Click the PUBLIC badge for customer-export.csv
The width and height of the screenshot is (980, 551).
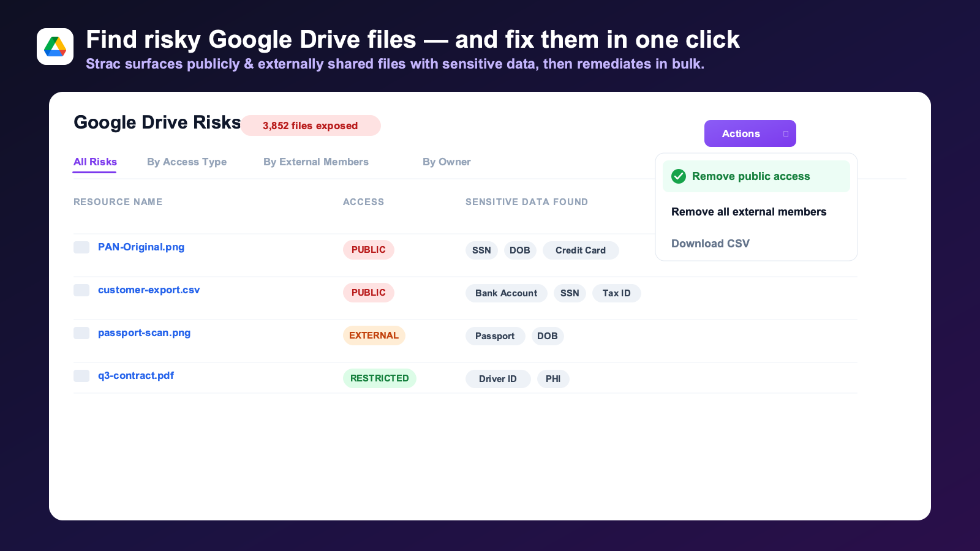[x=369, y=293]
